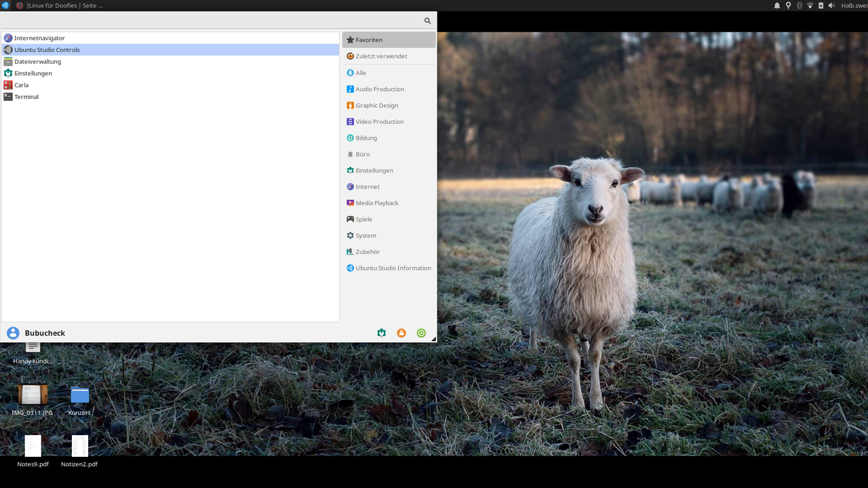Open the Internetnavigator favorite

[x=170, y=38]
